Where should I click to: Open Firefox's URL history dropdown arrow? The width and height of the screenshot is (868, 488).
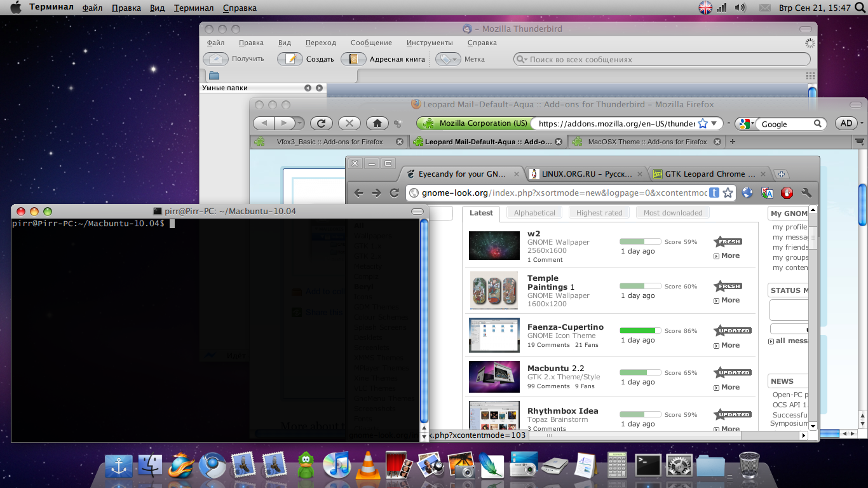(715, 123)
